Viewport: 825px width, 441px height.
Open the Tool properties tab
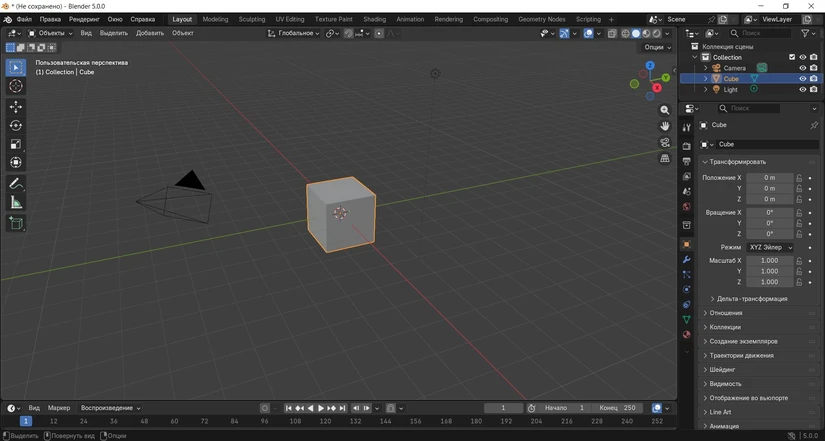tap(687, 127)
